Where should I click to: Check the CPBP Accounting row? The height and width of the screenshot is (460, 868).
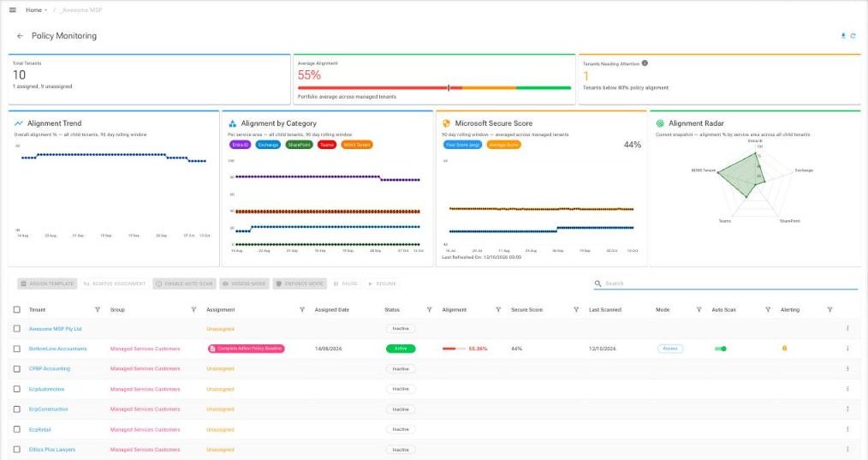(x=16, y=368)
